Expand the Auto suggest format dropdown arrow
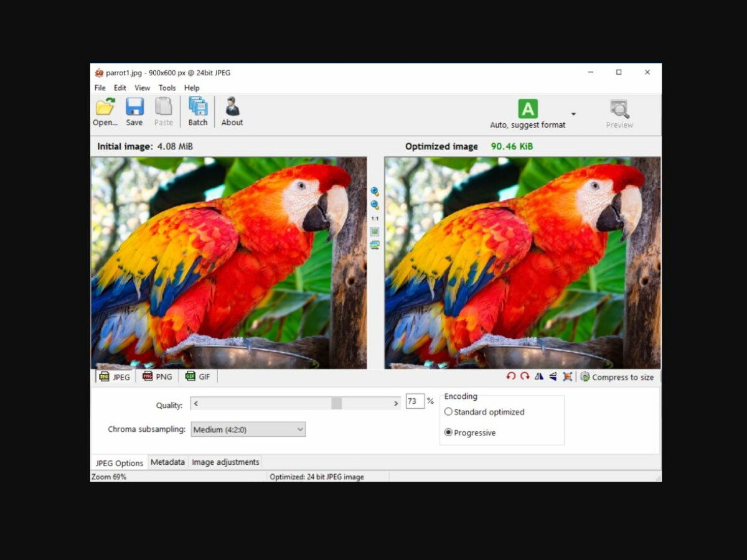The image size is (747, 560). point(573,114)
